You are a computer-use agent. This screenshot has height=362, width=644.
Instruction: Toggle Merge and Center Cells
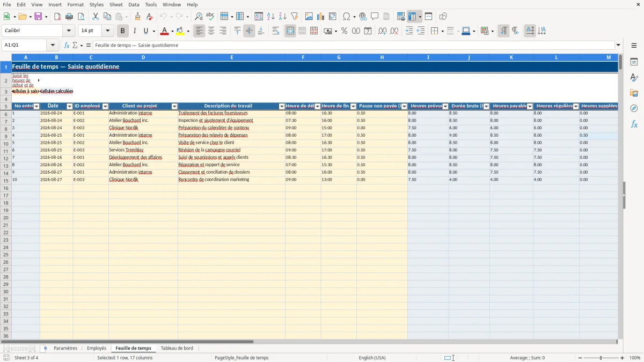click(x=290, y=31)
